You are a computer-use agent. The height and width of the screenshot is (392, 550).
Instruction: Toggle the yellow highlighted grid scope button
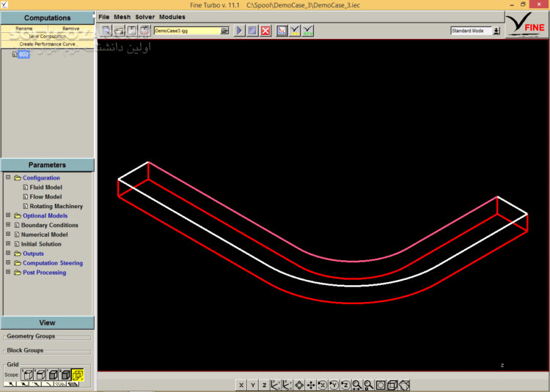tap(78, 375)
